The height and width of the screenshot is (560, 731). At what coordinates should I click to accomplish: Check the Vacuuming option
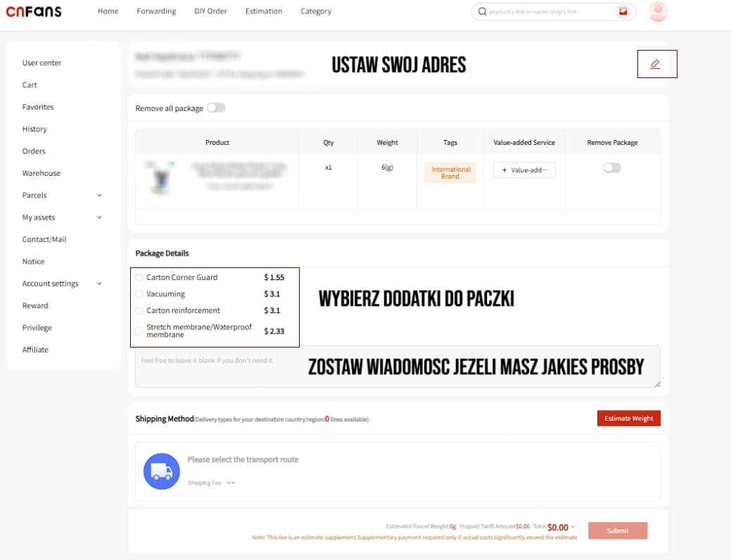point(139,294)
